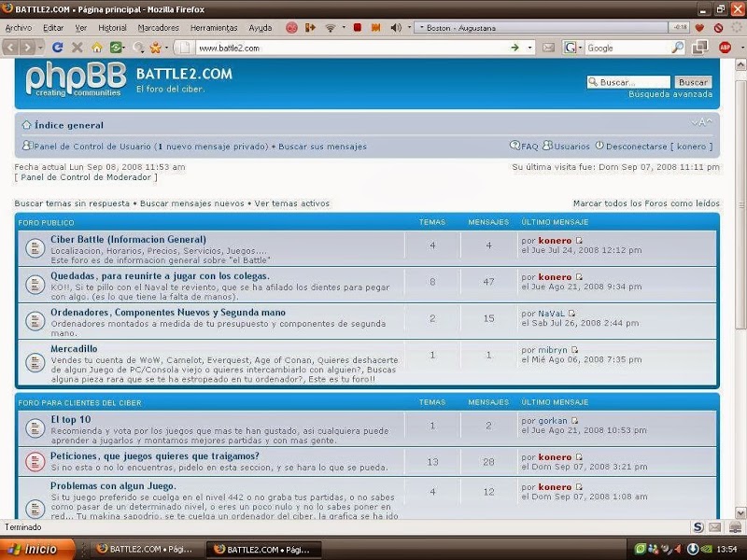Click the red unread icon beside Peticiones forum
Viewport: 747px width, 560px height.
(x=35, y=461)
